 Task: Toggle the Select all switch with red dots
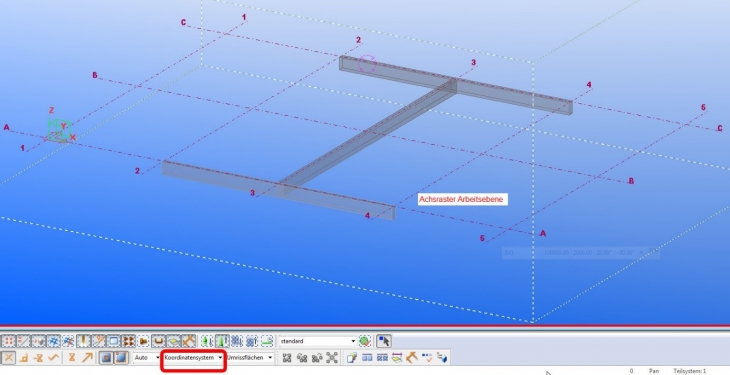8,341
